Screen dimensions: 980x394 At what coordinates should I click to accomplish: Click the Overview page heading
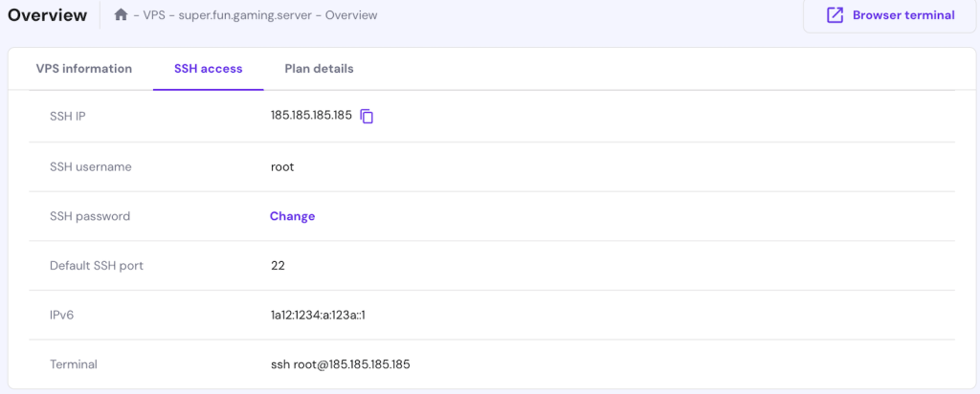point(47,15)
